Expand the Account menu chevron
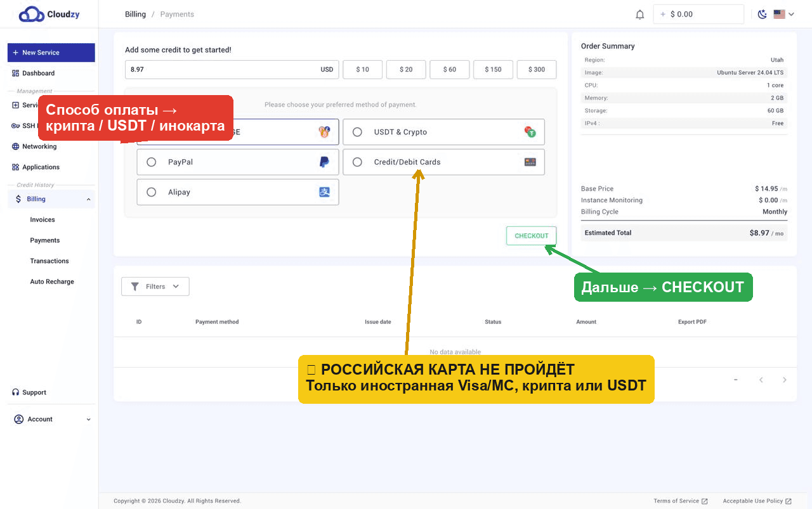Image resolution: width=812 pixels, height=509 pixels. 88,419
